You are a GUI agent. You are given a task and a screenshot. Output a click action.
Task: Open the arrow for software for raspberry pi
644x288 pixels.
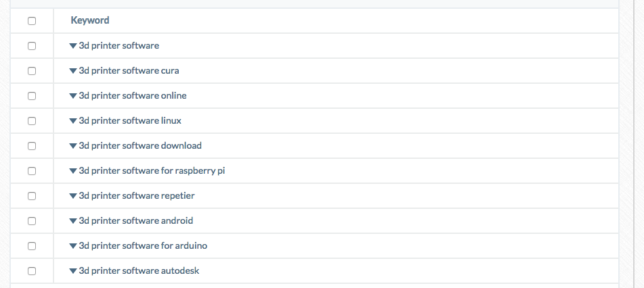73,171
